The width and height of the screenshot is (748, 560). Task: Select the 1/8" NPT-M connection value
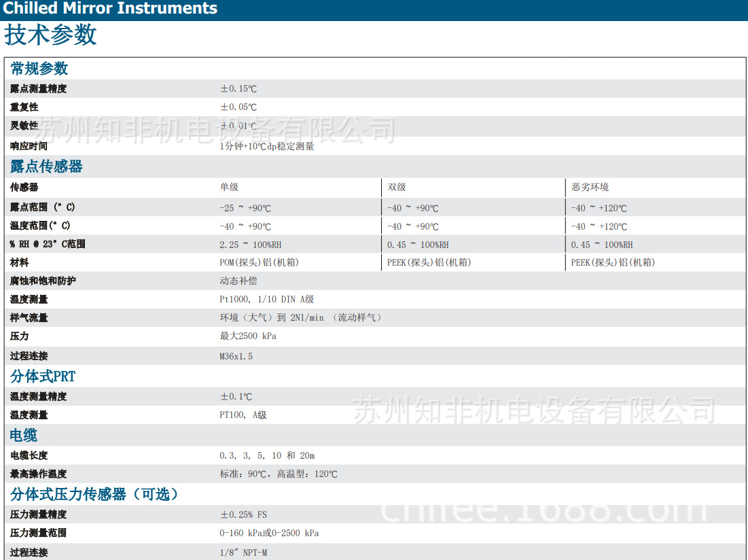point(243,553)
